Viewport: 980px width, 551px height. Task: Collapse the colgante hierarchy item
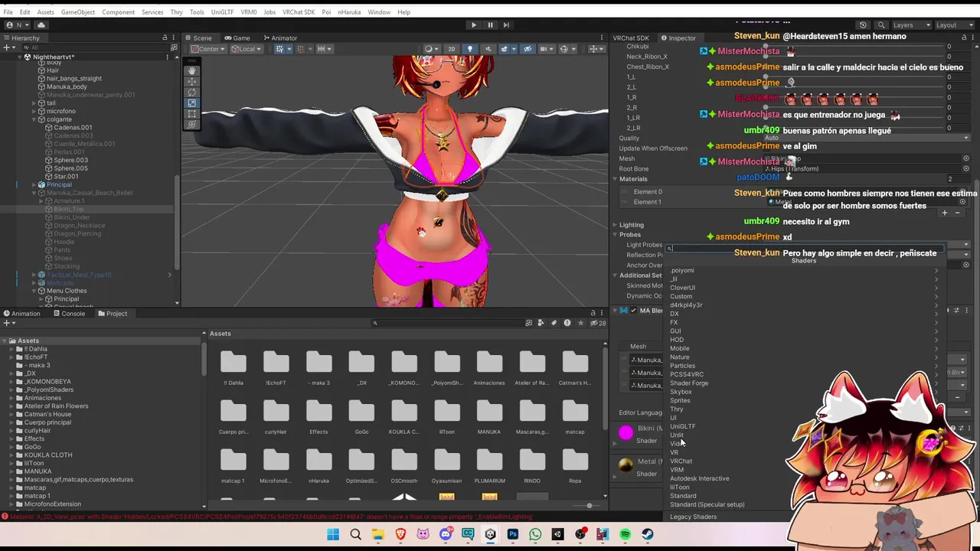34,119
